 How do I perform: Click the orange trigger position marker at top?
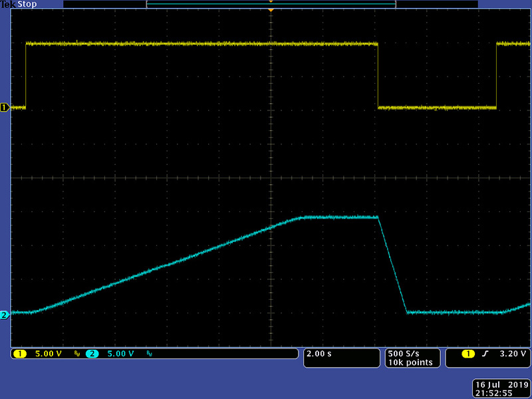pyautogui.click(x=271, y=10)
